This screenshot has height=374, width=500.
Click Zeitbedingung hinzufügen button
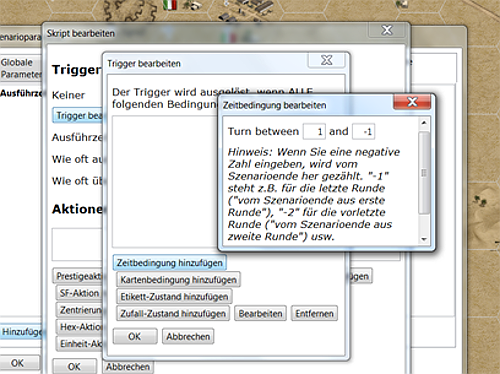pos(170,263)
